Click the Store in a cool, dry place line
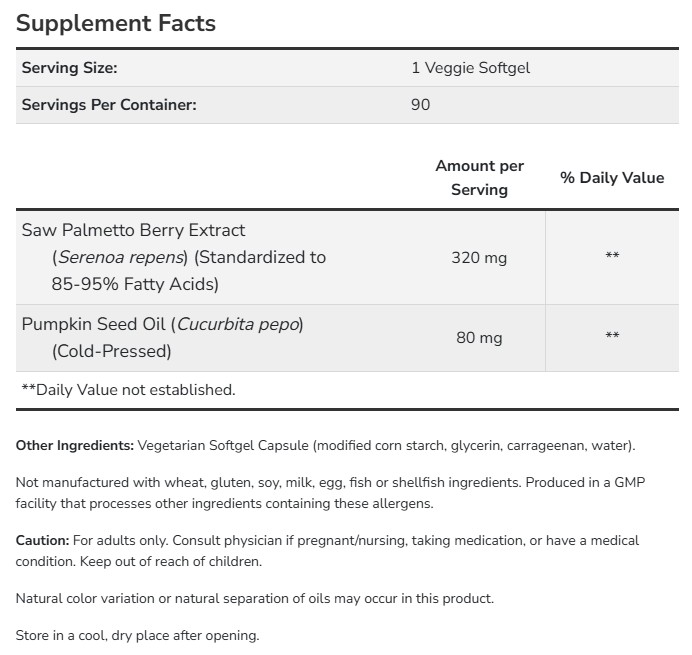The image size is (692, 655). (x=137, y=635)
